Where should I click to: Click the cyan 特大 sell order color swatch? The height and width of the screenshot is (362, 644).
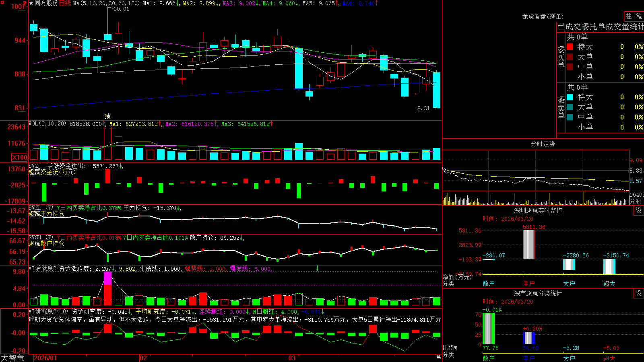click(570, 97)
